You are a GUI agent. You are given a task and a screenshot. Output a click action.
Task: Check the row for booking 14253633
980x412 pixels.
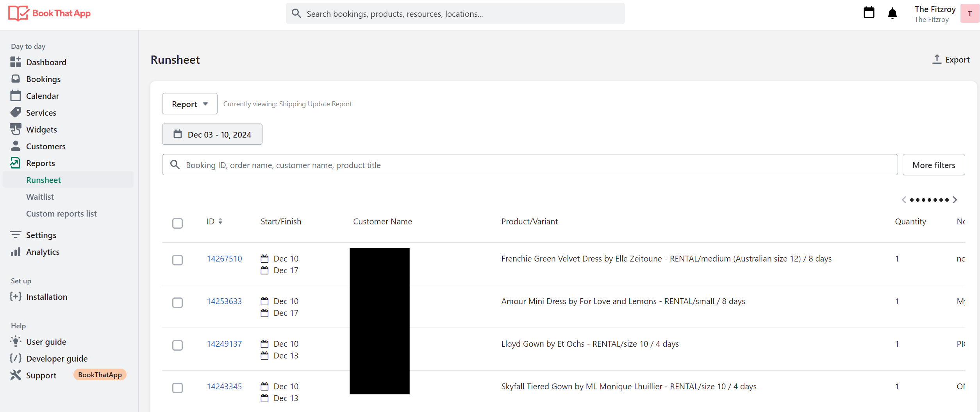178,303
